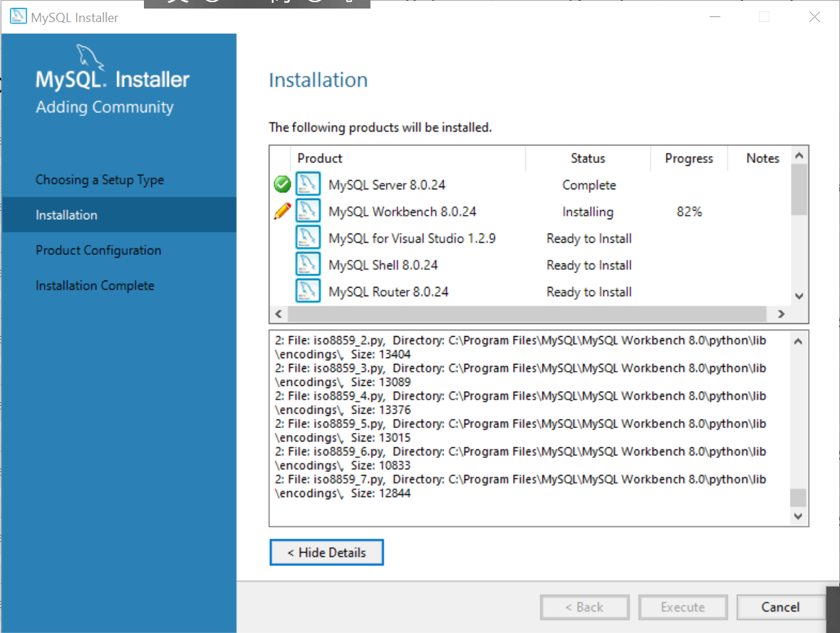Click the Execute button
Viewport: 840px width, 633px height.
click(x=683, y=607)
